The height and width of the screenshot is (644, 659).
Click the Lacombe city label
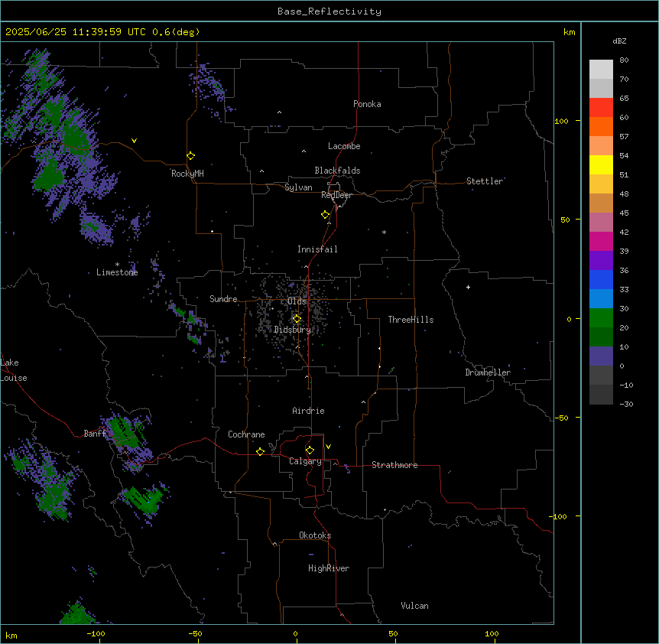coord(344,146)
